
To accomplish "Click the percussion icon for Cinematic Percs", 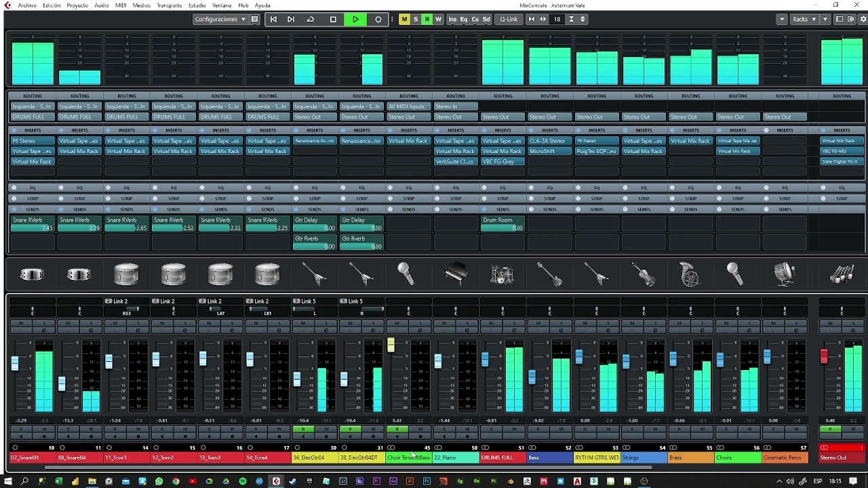I will click(x=785, y=274).
